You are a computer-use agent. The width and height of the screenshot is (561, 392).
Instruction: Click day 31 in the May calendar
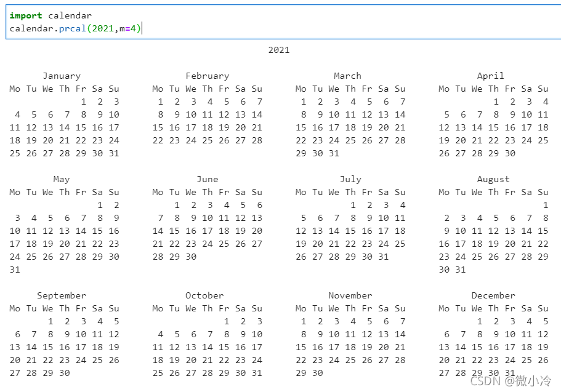point(15,270)
